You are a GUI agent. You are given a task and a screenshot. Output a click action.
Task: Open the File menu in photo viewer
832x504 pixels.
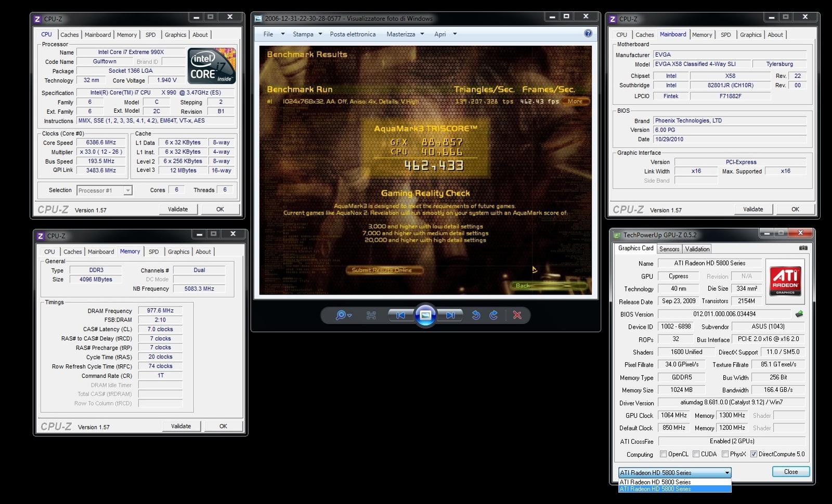click(268, 34)
